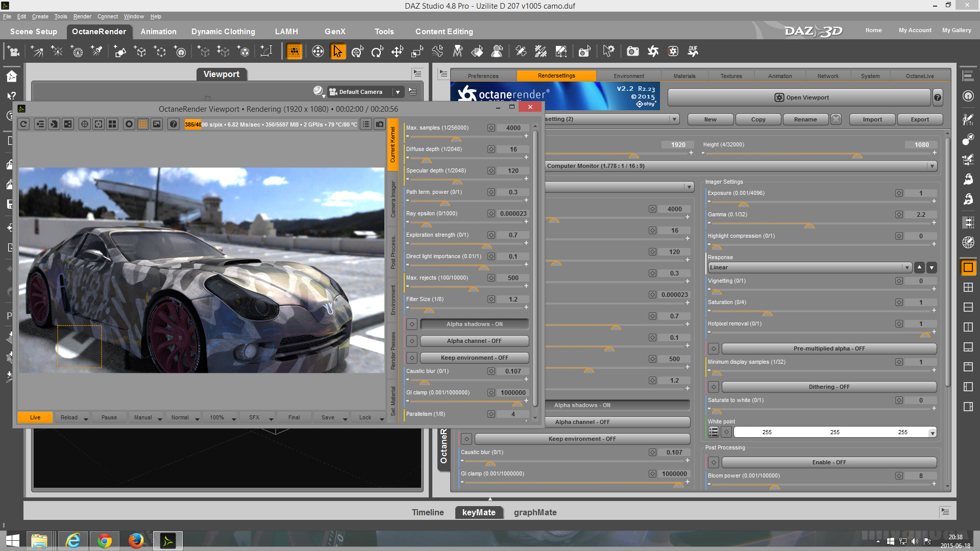Toggle Alpha channel - OFF in viewport panel

pos(474,341)
